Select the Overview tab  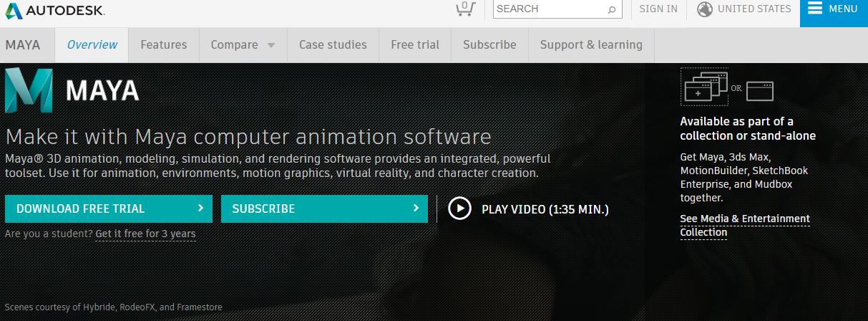(92, 44)
